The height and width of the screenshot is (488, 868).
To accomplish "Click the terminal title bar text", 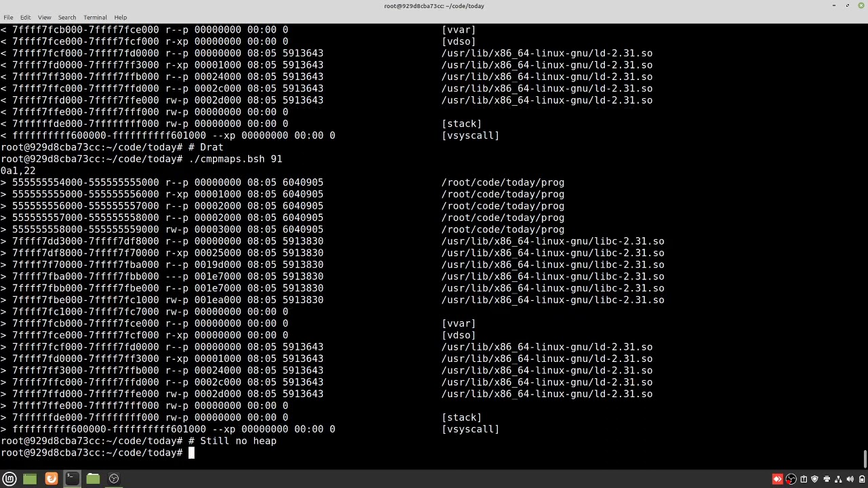I will coord(434,6).
